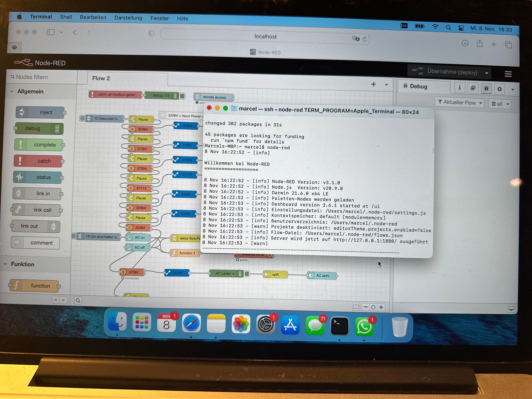The image size is (532, 399).
Task: Open the Darstellung menu
Action: tap(128, 18)
